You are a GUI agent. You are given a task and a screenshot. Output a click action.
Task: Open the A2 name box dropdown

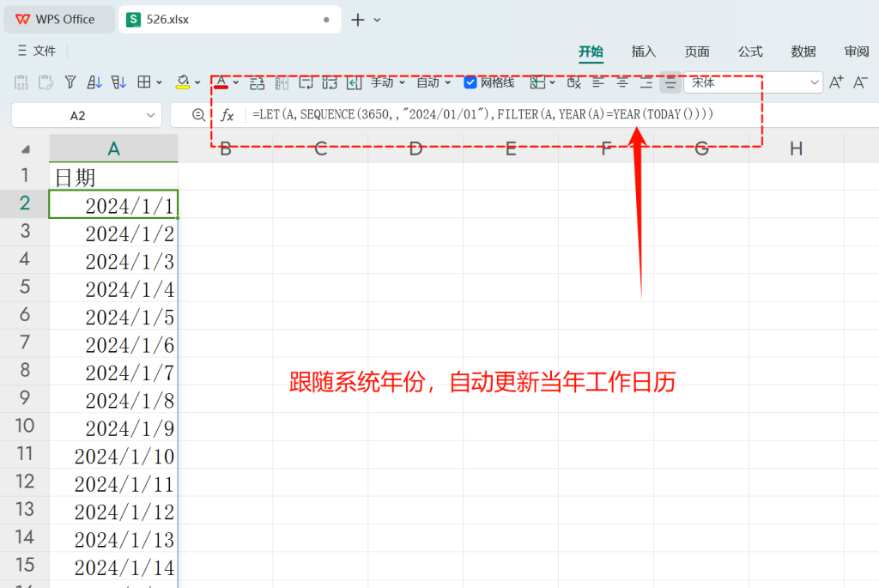coord(150,116)
